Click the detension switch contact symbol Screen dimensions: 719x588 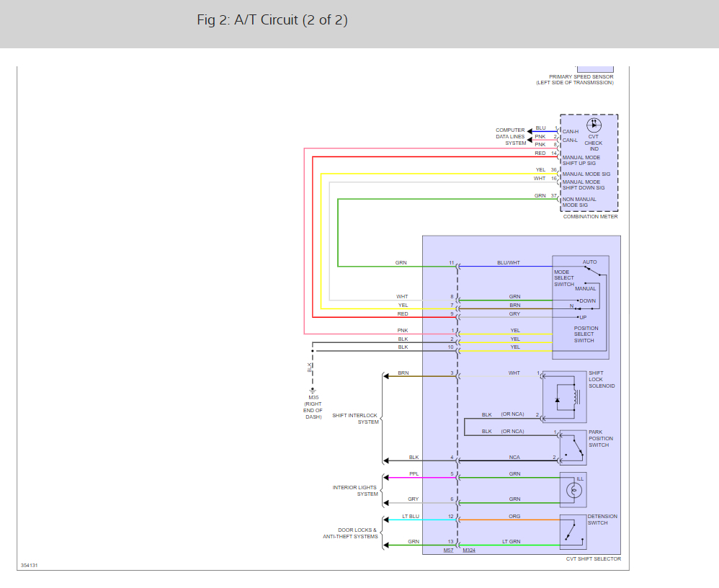point(573,532)
